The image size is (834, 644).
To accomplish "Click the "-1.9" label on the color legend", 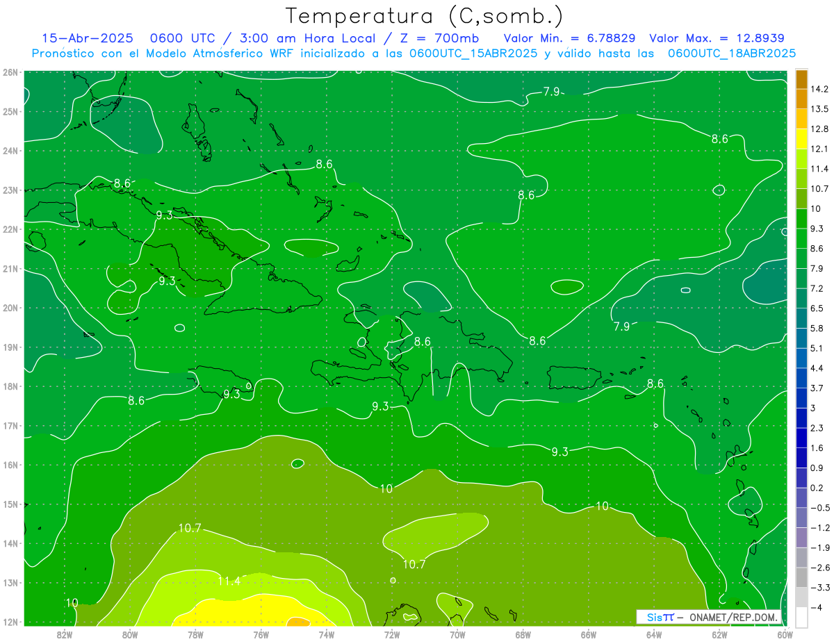I will point(820,548).
